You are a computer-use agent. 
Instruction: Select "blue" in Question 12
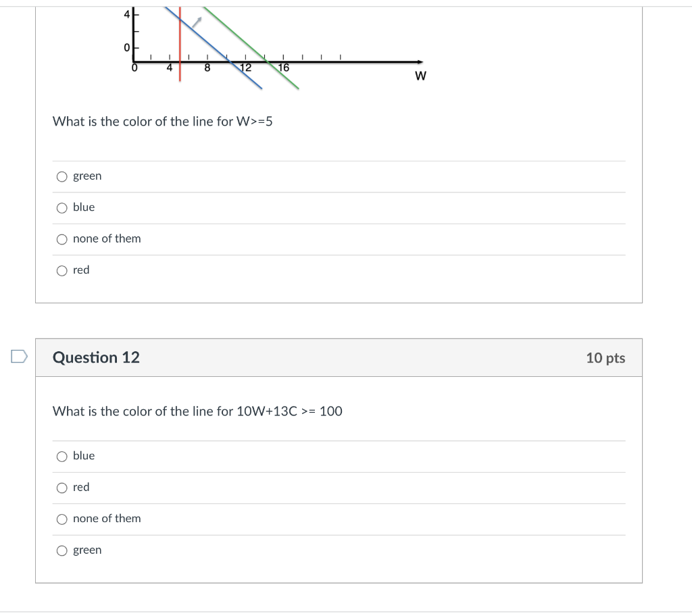coord(61,457)
